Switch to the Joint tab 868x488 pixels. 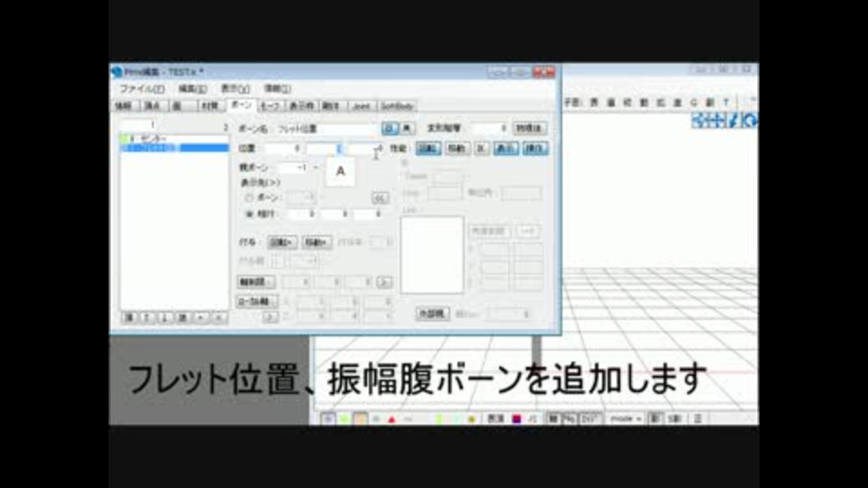click(361, 107)
